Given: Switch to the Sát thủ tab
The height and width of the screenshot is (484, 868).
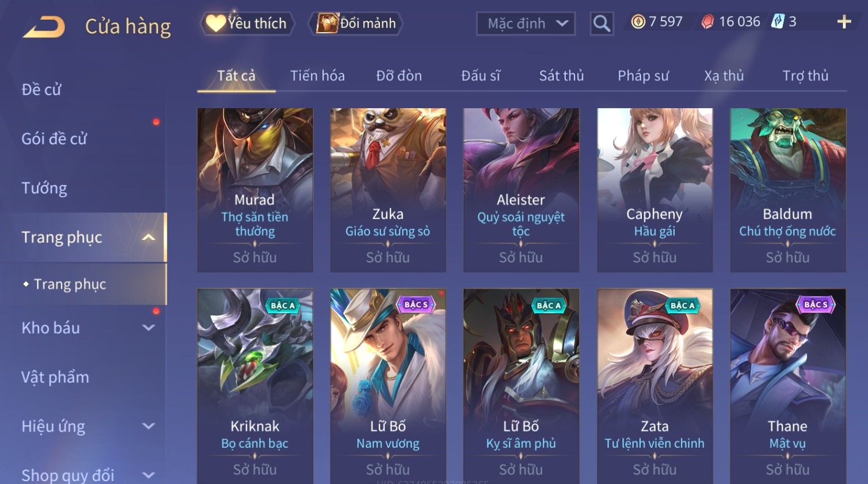Looking at the screenshot, I should point(561,75).
